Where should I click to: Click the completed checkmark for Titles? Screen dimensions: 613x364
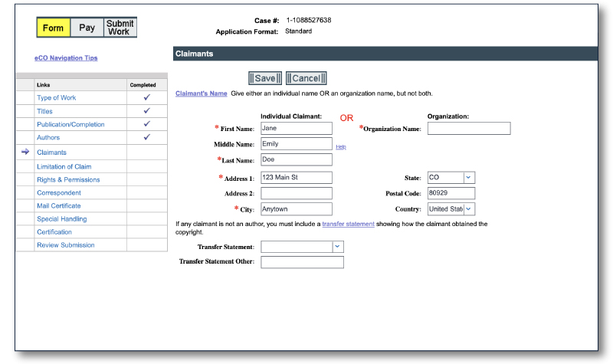pos(146,110)
